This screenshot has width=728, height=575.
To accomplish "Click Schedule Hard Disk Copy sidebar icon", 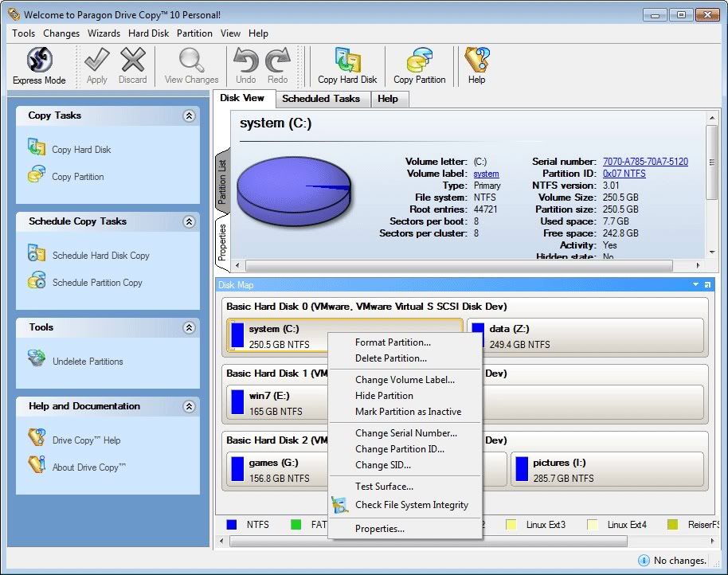I will (36, 252).
